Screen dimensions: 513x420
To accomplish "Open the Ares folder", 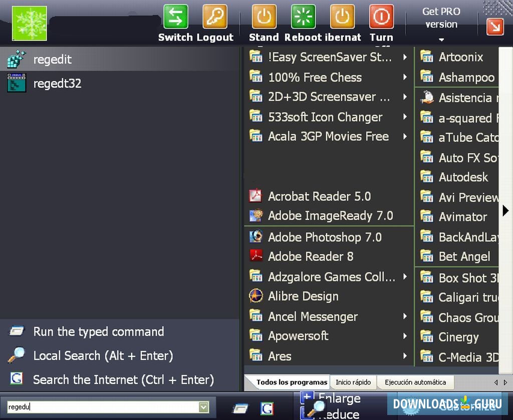I will 329,356.
